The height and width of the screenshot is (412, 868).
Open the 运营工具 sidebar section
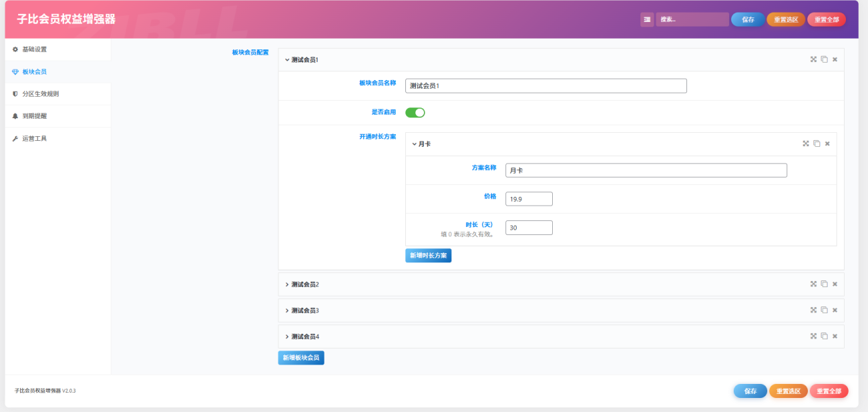pyautogui.click(x=34, y=139)
